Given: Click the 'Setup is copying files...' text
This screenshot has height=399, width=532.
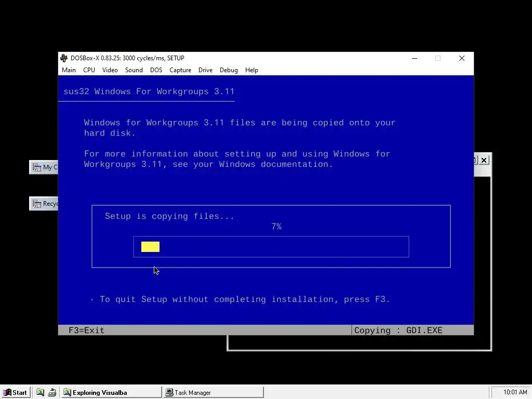Looking at the screenshot, I should tap(169, 216).
